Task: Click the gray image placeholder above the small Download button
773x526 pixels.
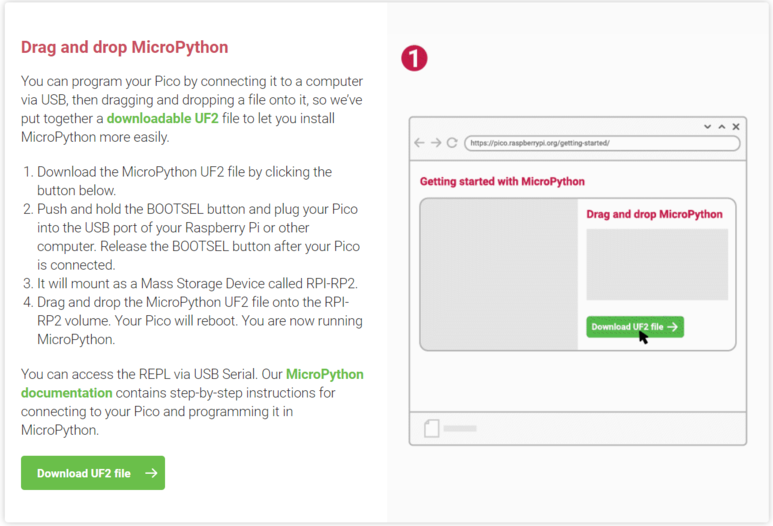Action: [657, 264]
